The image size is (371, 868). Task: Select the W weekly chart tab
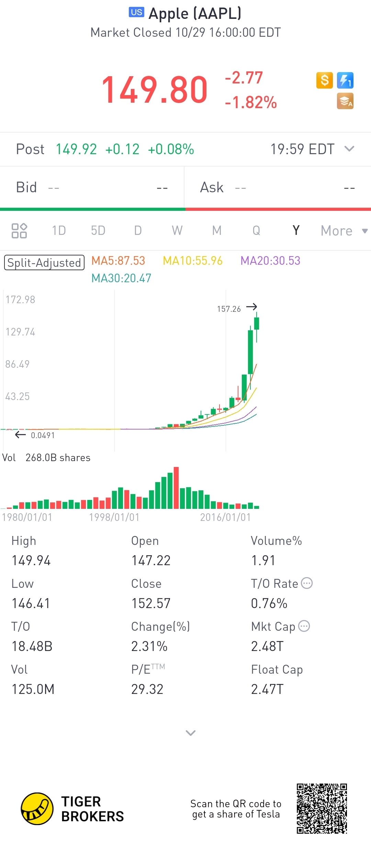click(177, 230)
